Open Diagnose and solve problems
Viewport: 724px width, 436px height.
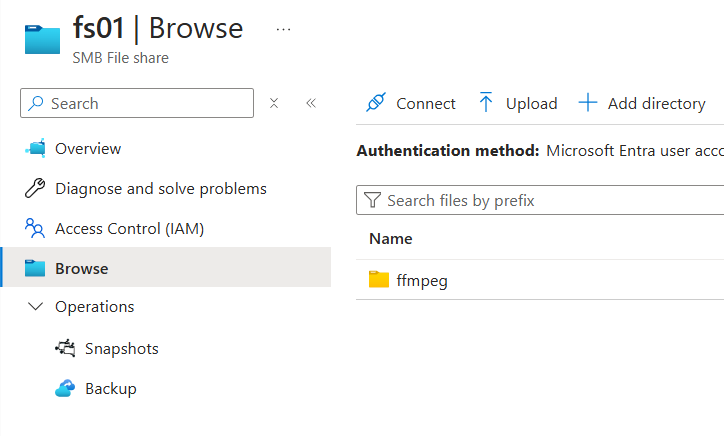tap(160, 189)
